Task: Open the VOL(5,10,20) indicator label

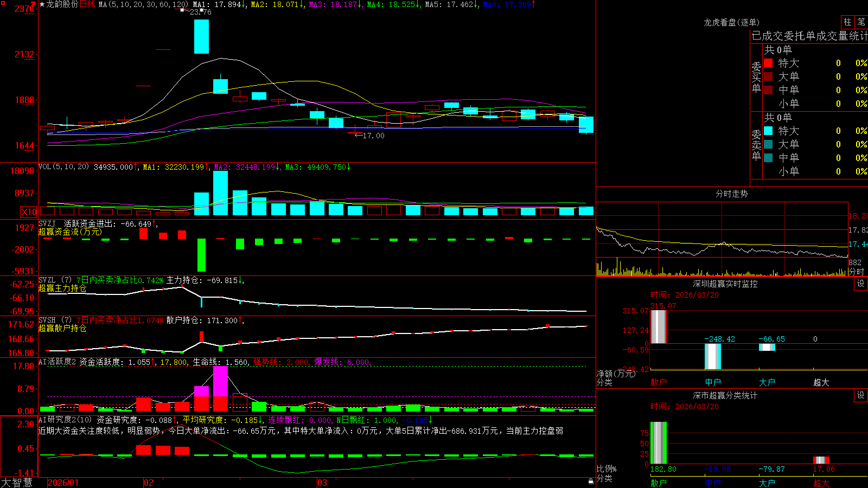Action: point(63,167)
